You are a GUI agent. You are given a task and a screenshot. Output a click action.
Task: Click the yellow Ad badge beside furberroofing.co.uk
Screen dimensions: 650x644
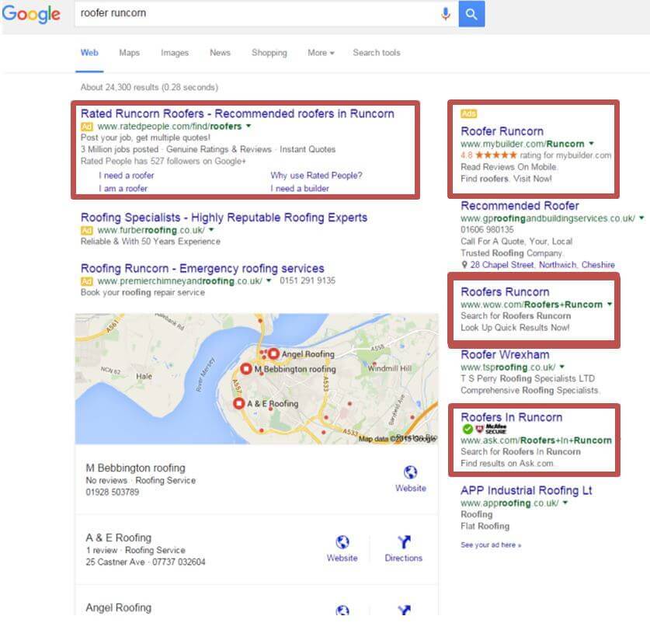[x=87, y=230]
